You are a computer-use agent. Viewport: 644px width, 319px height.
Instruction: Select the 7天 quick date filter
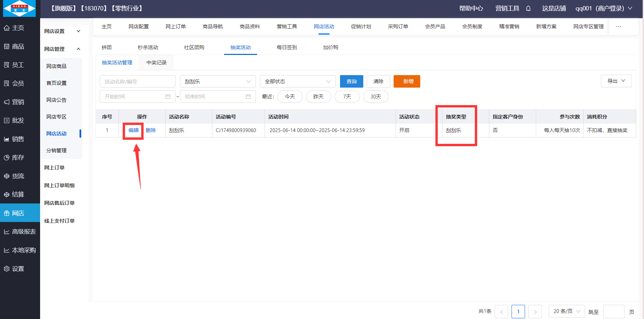tap(347, 97)
